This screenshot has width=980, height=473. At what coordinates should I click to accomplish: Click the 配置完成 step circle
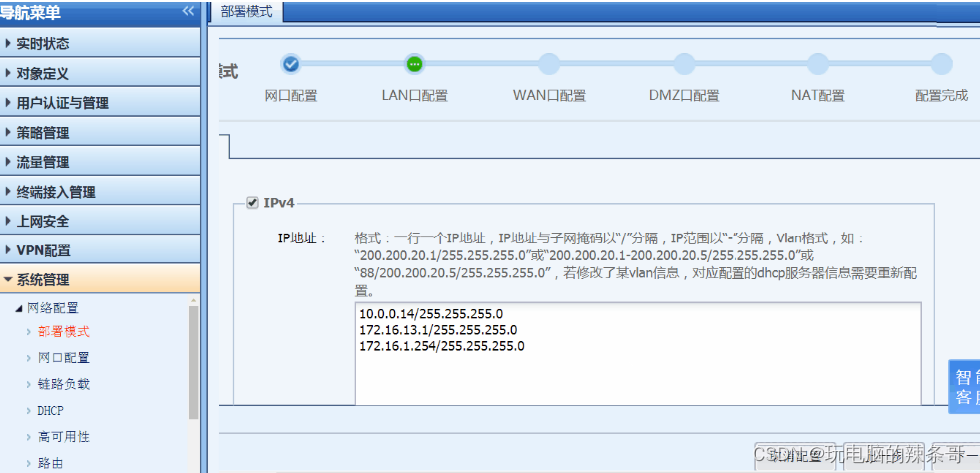[941, 64]
